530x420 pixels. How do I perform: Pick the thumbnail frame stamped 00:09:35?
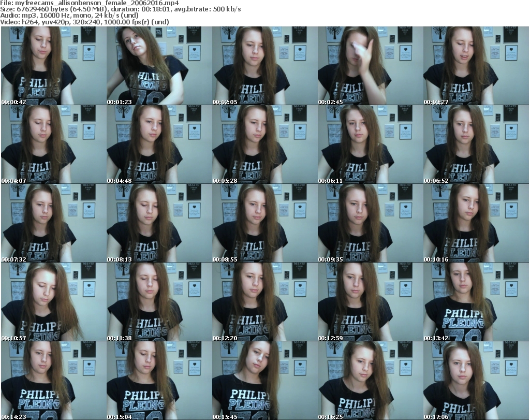point(370,223)
